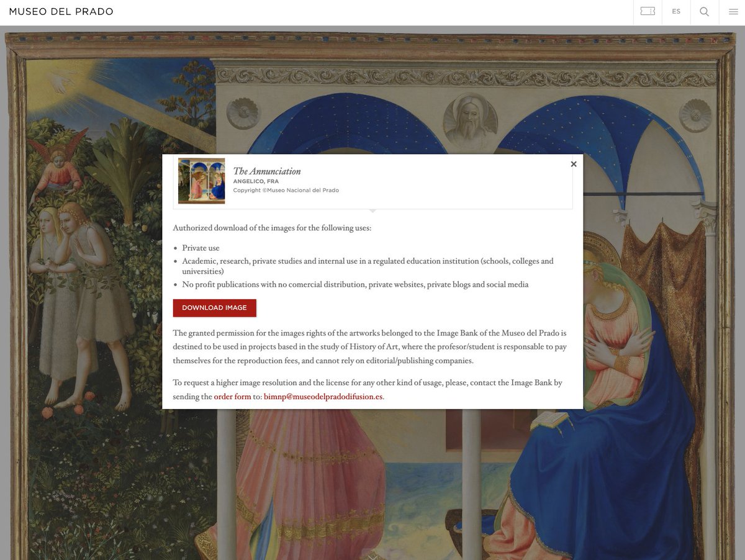Click the bimnp@museodelpradodifusion.es email link
The image size is (745, 560).
(x=323, y=397)
